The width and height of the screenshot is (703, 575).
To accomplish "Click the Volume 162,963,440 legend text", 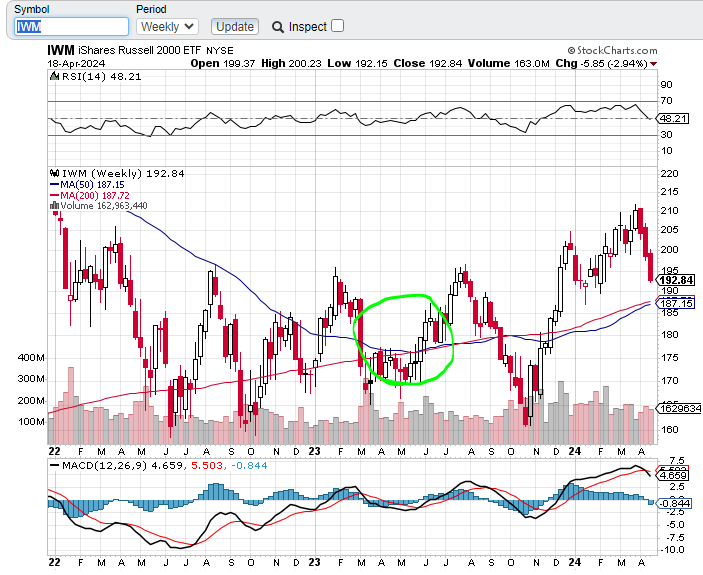I will [x=104, y=206].
